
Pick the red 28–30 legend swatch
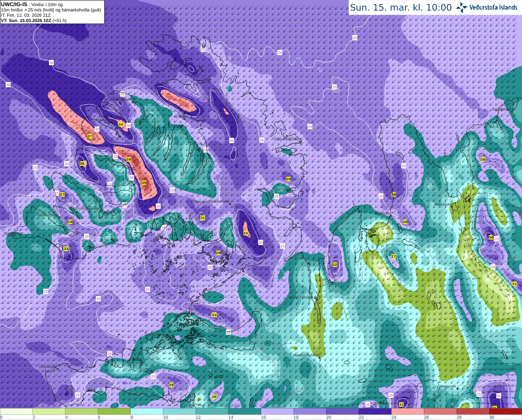473,412
